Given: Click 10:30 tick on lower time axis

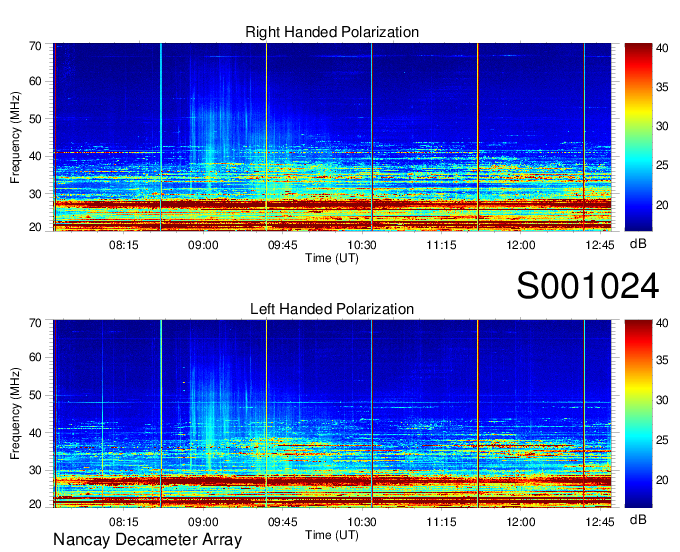Looking at the screenshot, I should (x=362, y=522).
